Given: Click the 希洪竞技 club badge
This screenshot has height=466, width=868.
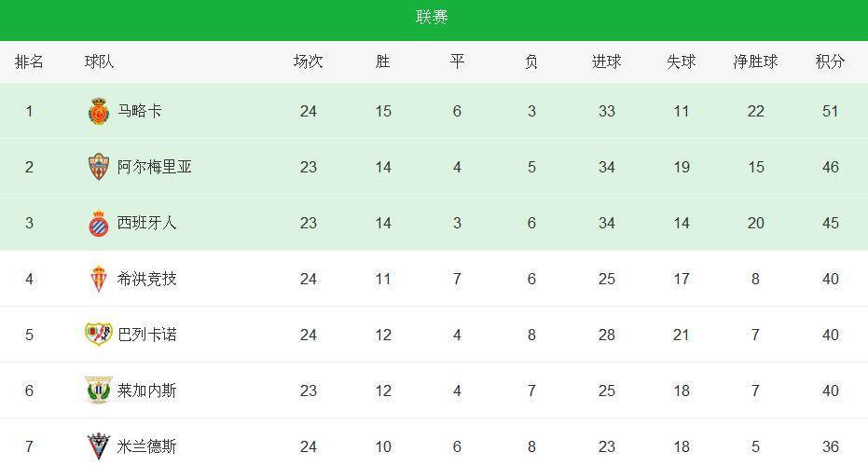Looking at the screenshot, I should (99, 279).
